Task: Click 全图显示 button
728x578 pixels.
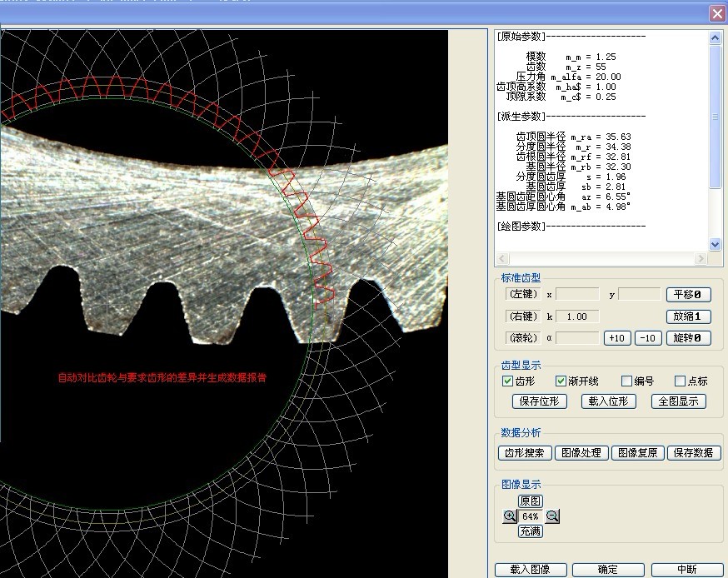Action: point(678,401)
